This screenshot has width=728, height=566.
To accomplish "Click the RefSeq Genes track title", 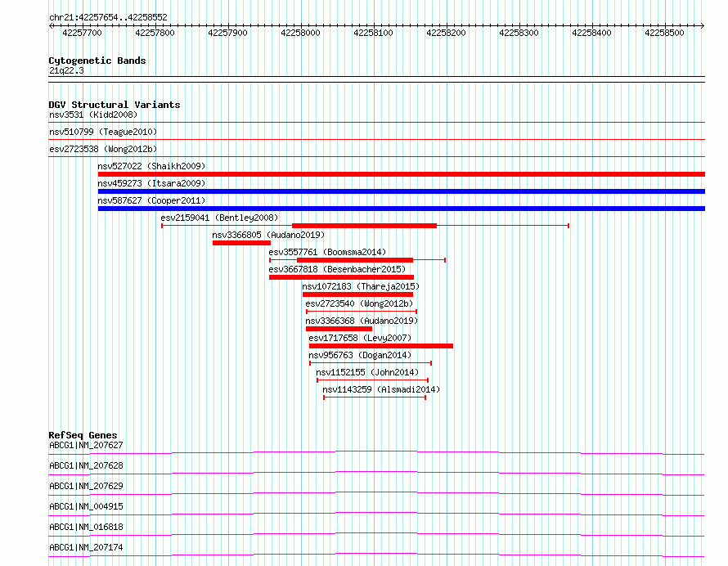I will 83,435.
